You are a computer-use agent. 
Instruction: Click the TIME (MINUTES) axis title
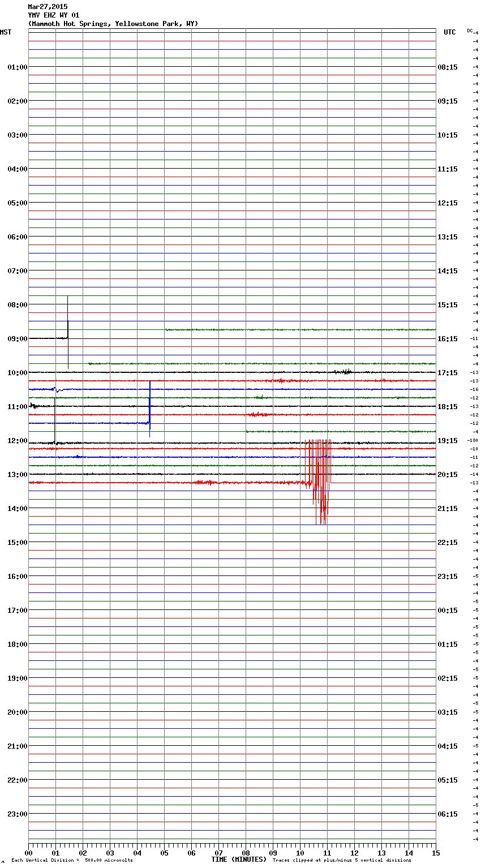[x=239, y=860]
